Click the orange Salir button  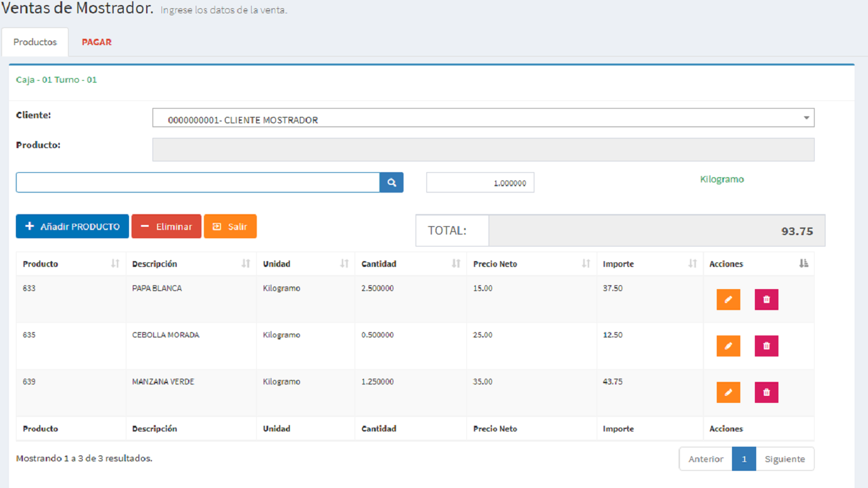230,226
